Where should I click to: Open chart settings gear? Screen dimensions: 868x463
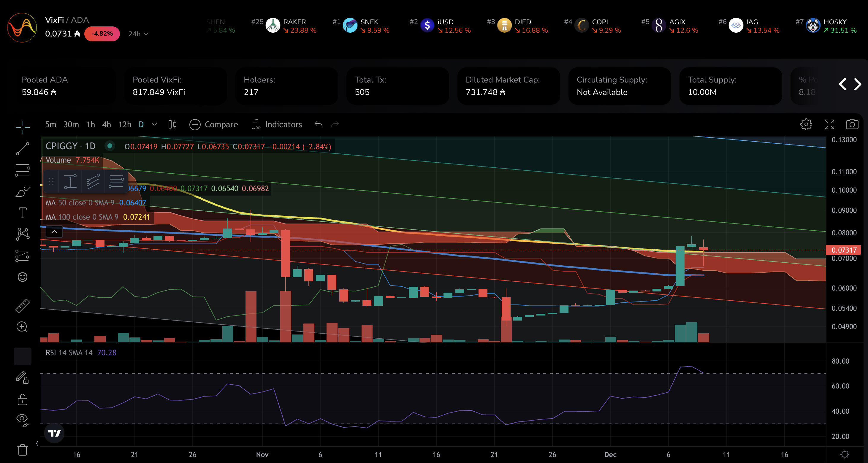click(x=806, y=124)
